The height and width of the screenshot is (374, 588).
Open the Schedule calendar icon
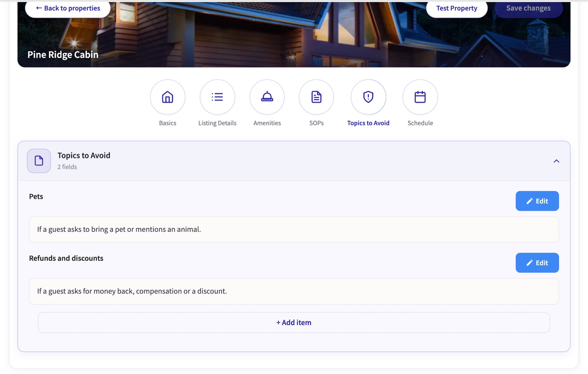420,97
